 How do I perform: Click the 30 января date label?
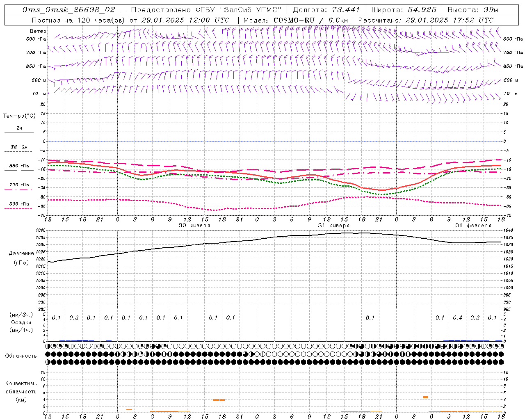point(194,226)
